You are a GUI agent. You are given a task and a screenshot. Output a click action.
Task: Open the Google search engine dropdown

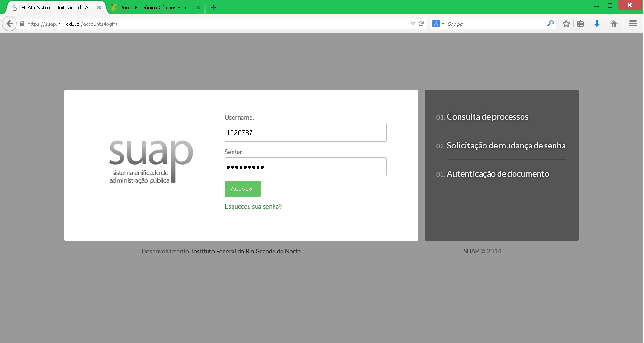(438, 24)
